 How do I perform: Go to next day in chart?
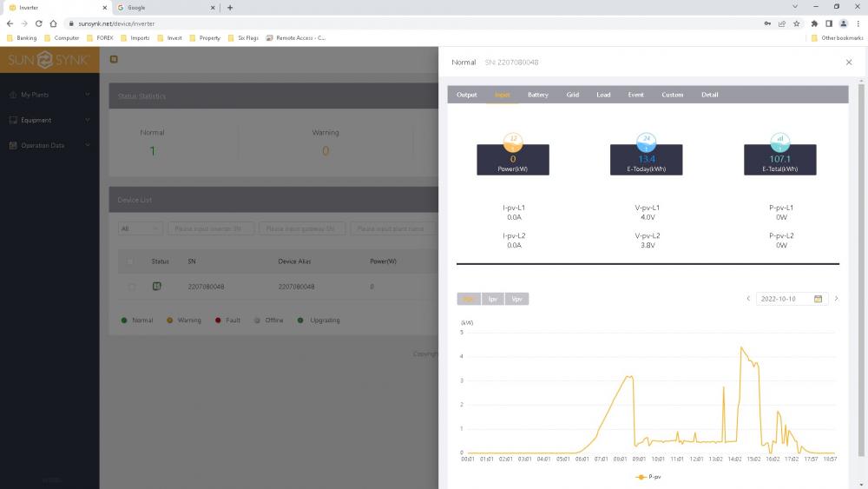(x=837, y=299)
